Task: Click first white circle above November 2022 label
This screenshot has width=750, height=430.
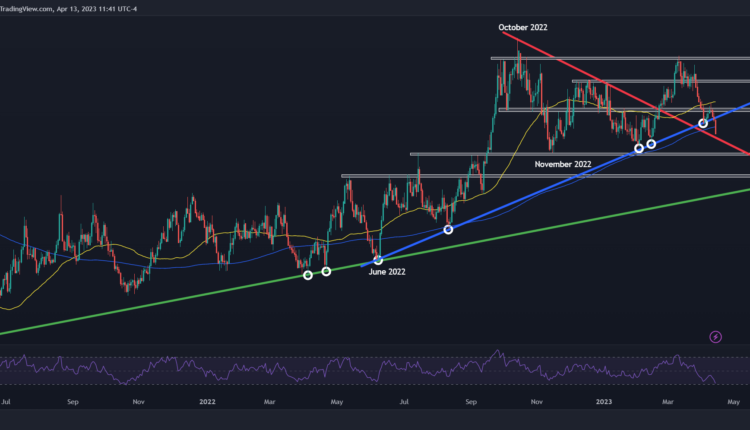Action: point(639,149)
